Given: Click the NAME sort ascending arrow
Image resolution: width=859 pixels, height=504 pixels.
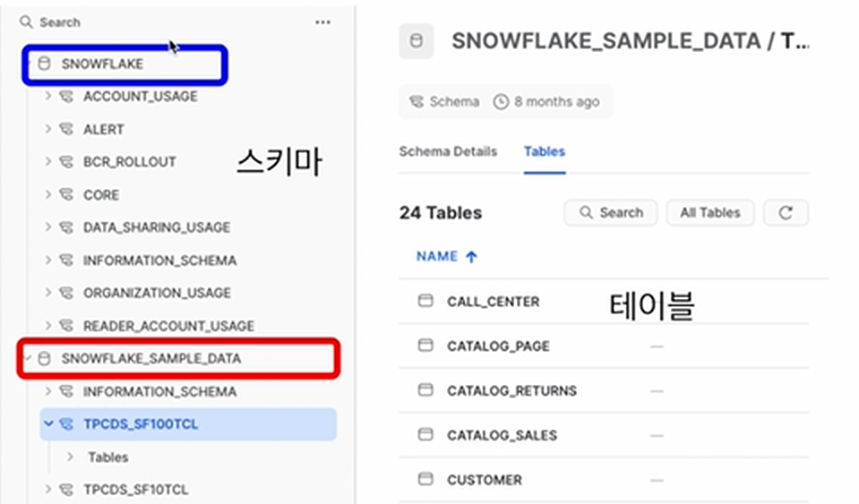Looking at the screenshot, I should point(471,257).
